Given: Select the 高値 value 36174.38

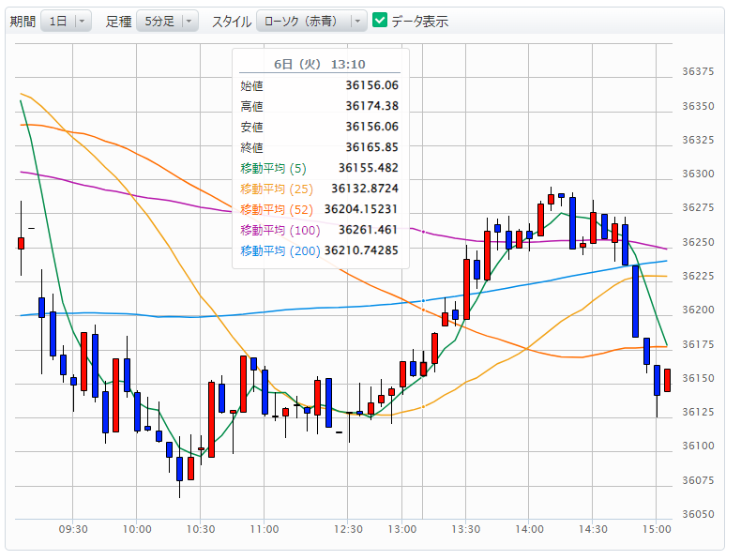Looking at the screenshot, I should click(371, 106).
